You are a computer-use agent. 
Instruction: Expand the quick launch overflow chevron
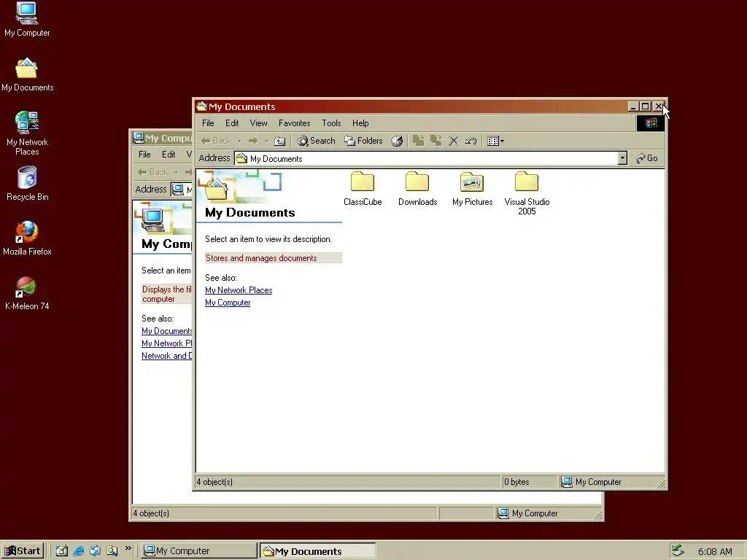point(128,548)
